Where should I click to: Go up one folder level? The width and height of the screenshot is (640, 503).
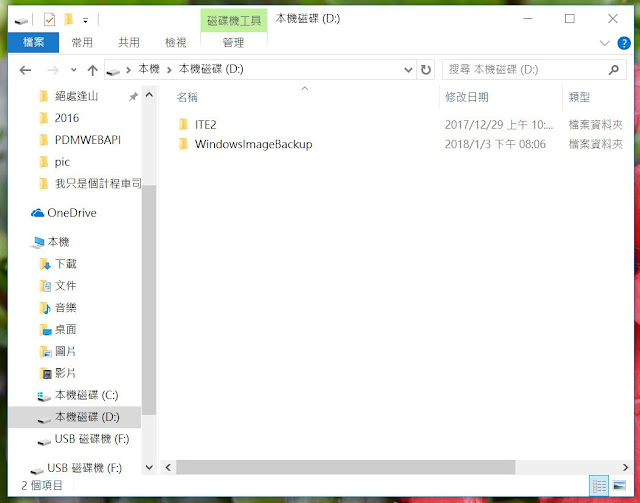tap(93, 70)
